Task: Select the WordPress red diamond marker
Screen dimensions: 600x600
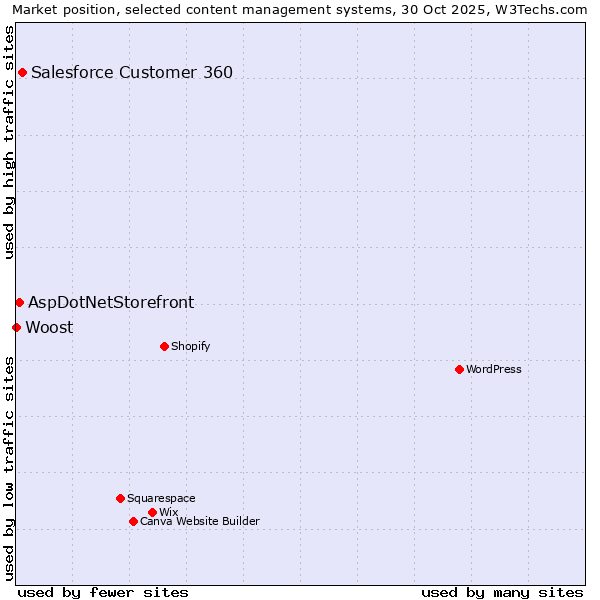Action: point(459,369)
